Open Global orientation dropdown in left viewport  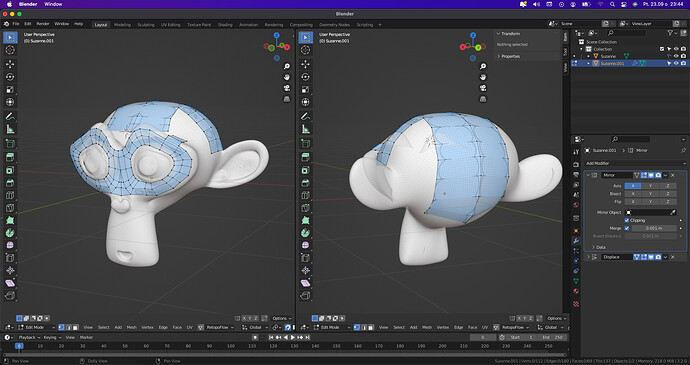[x=255, y=327]
